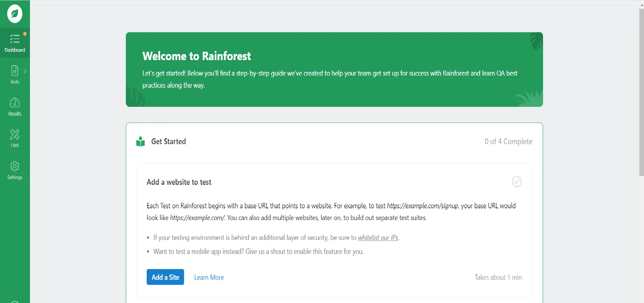Click the circular icon at the sidebar bottom

pyautogui.click(x=14, y=301)
